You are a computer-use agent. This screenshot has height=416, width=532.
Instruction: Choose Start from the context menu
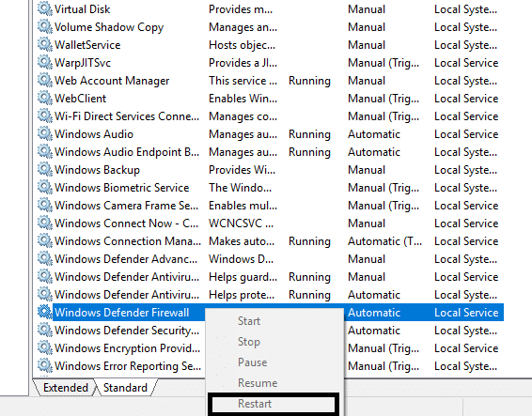(x=249, y=321)
